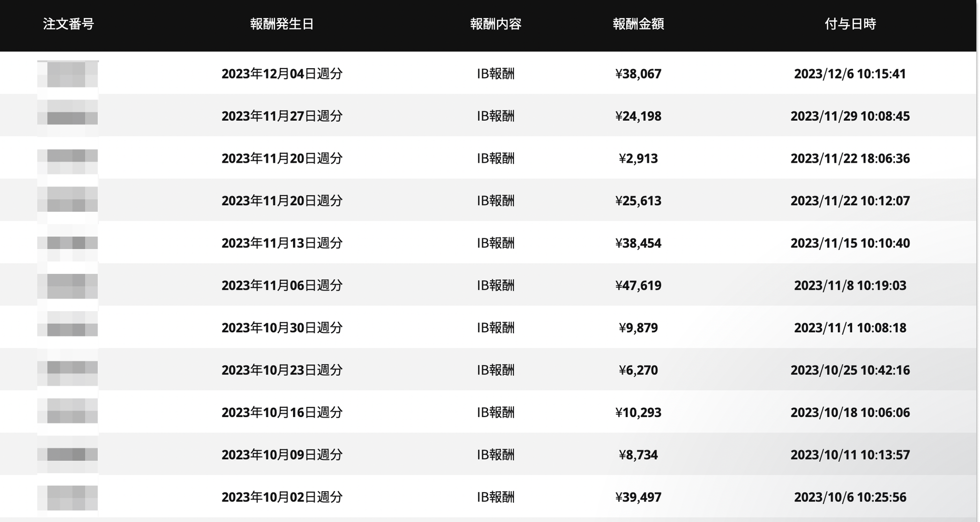Click the 報酬発生日 column header
The height and width of the screenshot is (522, 980).
(x=282, y=24)
